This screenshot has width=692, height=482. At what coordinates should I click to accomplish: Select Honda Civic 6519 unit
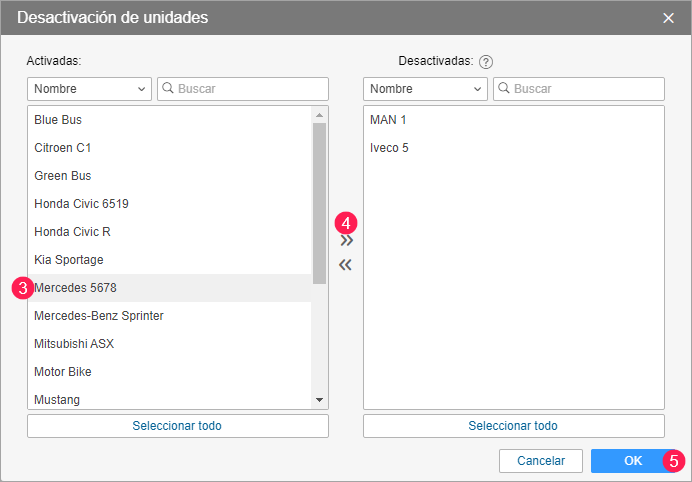click(82, 204)
